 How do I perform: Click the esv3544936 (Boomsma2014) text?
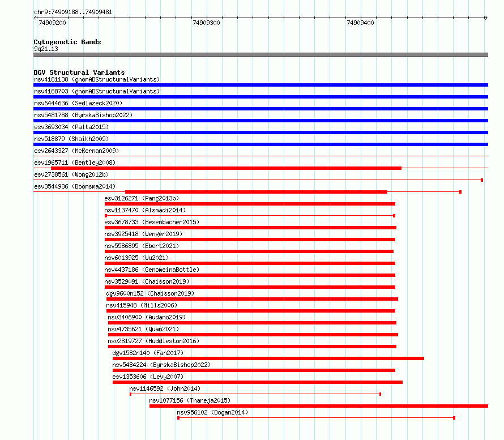(75, 186)
